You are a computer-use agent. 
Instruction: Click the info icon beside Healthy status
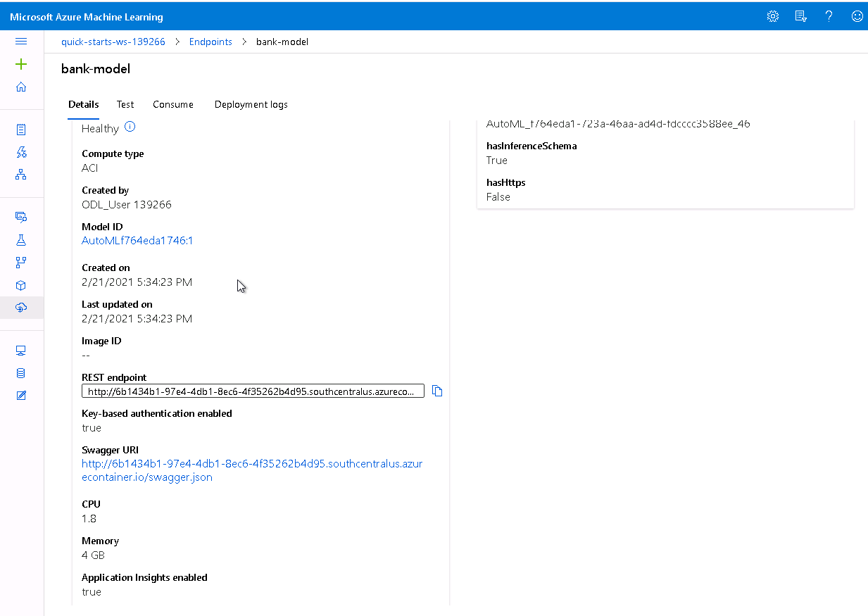coord(131,127)
